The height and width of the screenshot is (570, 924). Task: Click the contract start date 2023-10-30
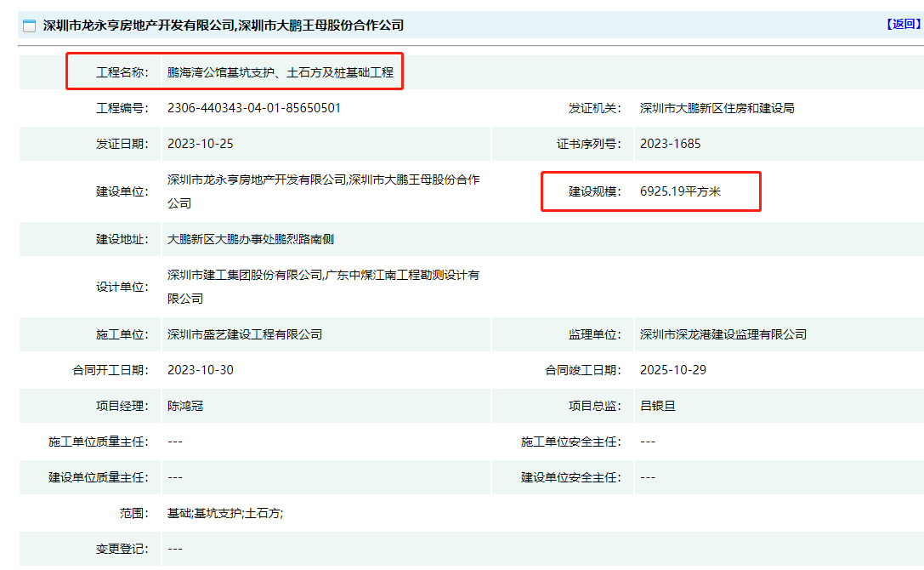(x=201, y=370)
